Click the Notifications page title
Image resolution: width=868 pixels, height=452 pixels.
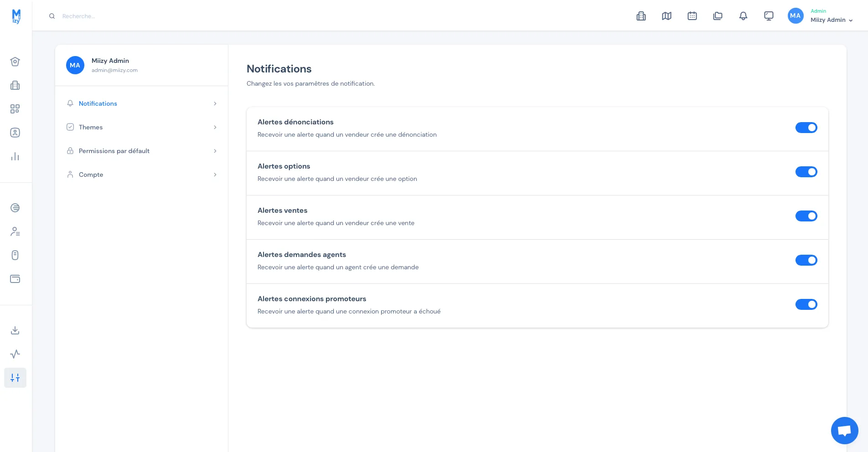coord(279,69)
